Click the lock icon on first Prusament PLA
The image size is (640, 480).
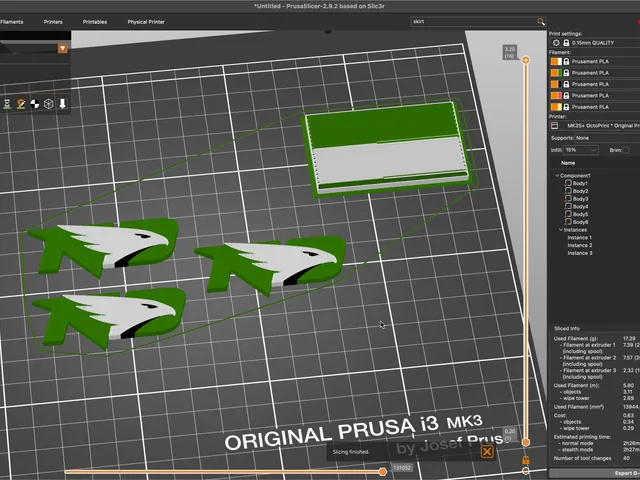pos(566,61)
